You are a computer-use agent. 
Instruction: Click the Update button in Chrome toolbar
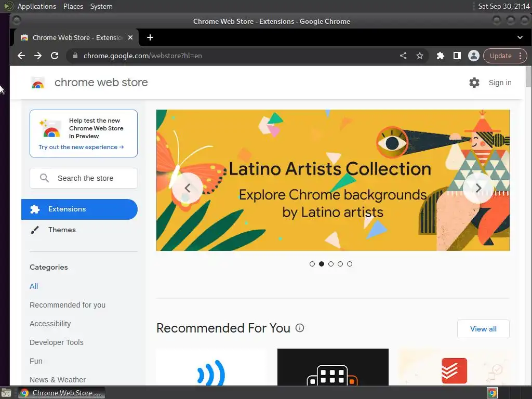pos(500,56)
